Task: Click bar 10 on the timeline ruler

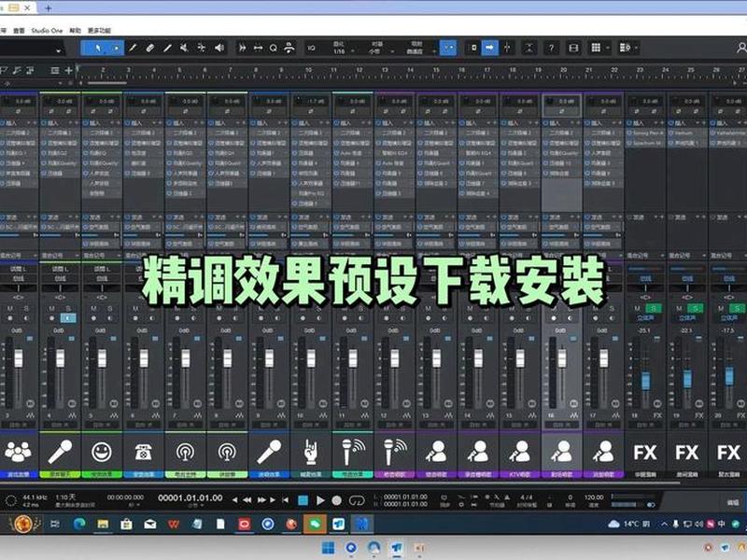Action: pyautogui.click(x=308, y=70)
